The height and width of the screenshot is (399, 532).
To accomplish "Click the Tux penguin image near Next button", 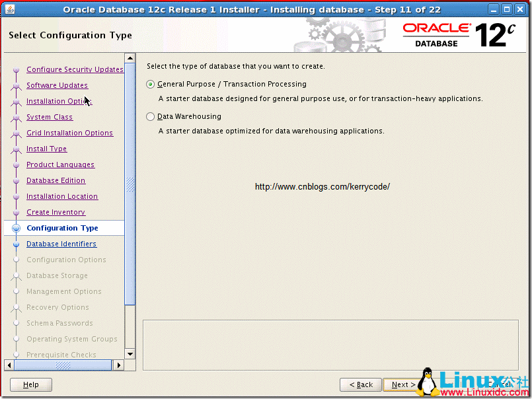I will [426, 380].
